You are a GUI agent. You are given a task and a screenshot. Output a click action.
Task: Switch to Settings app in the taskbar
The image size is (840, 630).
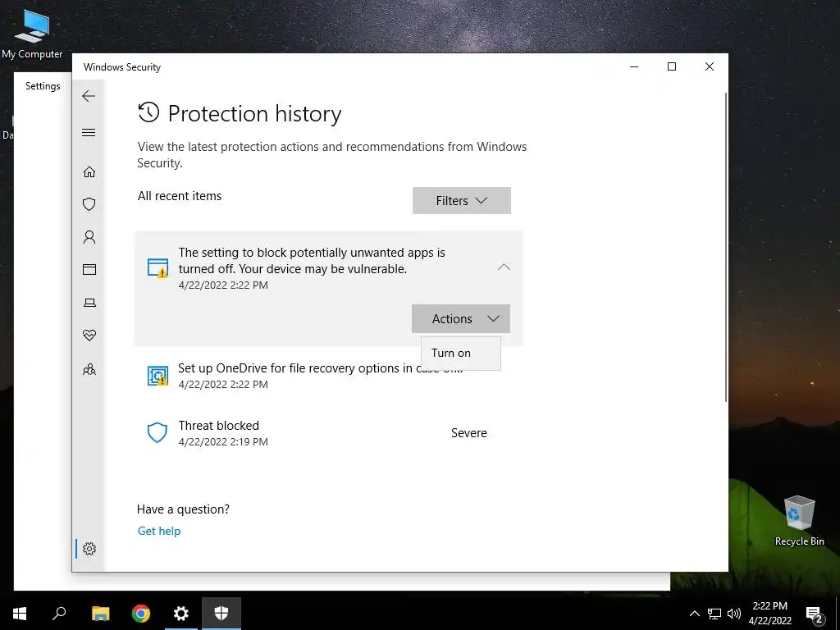[181, 614]
